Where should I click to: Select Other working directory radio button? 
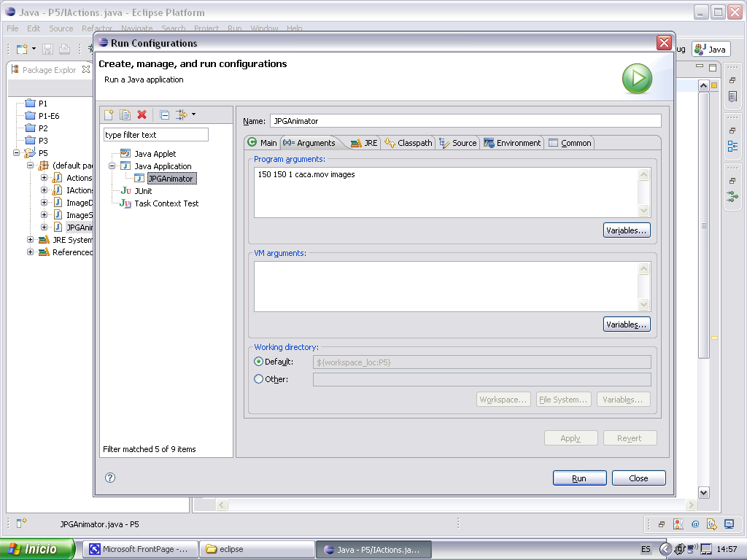259,379
